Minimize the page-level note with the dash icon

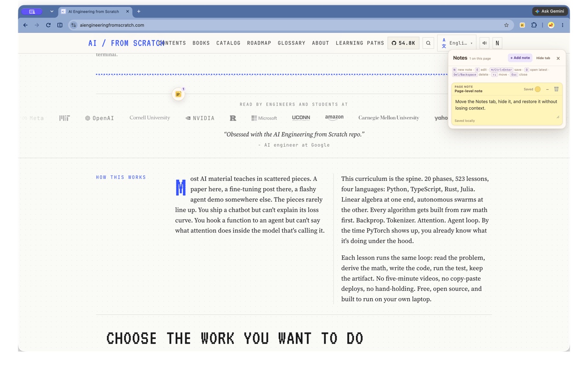pos(547,89)
